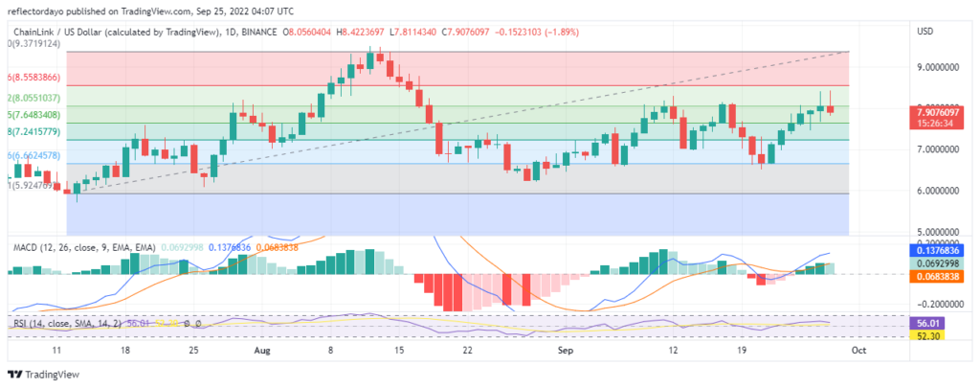Screen dimensions: 980x388
Task: Click the TradingView logo icon
Action: [x=17, y=376]
